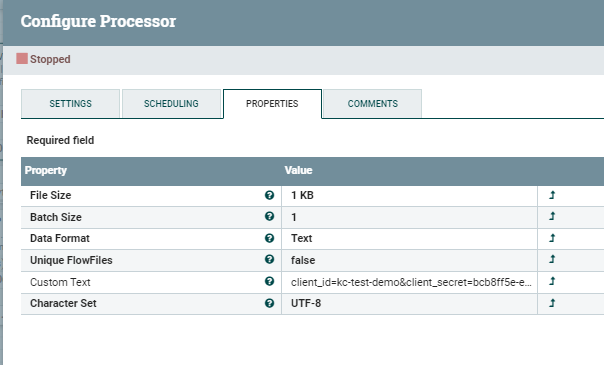
Task: Show Data Format help tooltip icon
Action: point(269,238)
